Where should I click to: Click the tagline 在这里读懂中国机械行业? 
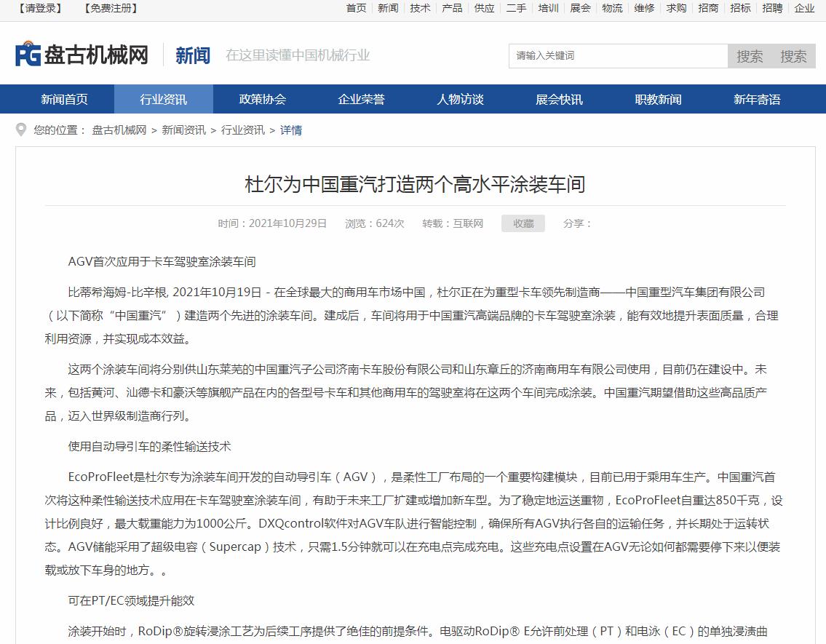tap(298, 55)
